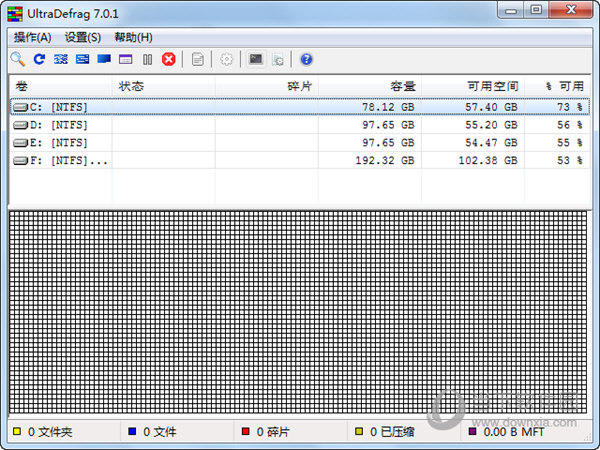Click the D: drive icon
600x450 pixels.
point(20,125)
